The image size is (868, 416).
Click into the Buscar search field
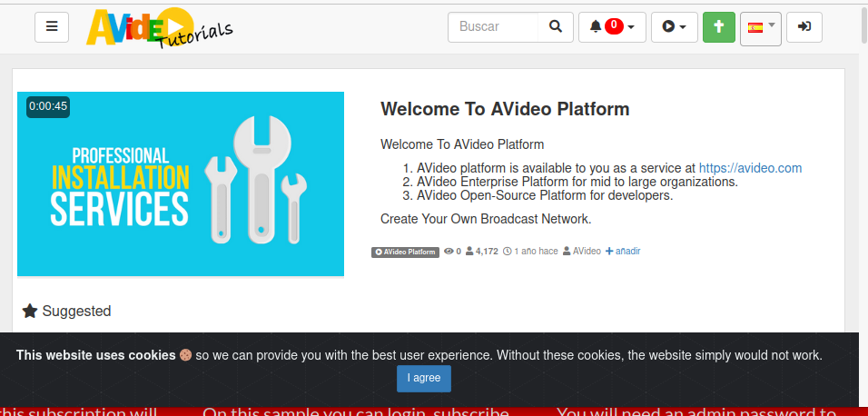[493, 26]
